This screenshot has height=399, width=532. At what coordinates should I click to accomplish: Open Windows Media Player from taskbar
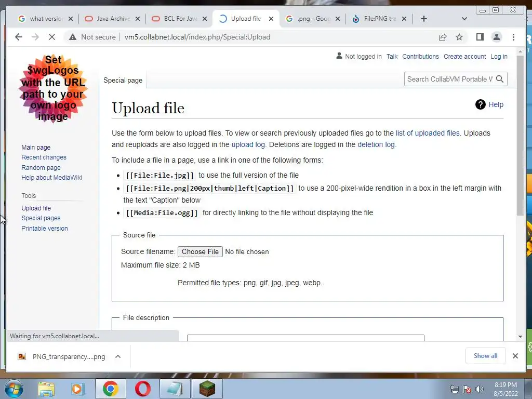point(77,389)
